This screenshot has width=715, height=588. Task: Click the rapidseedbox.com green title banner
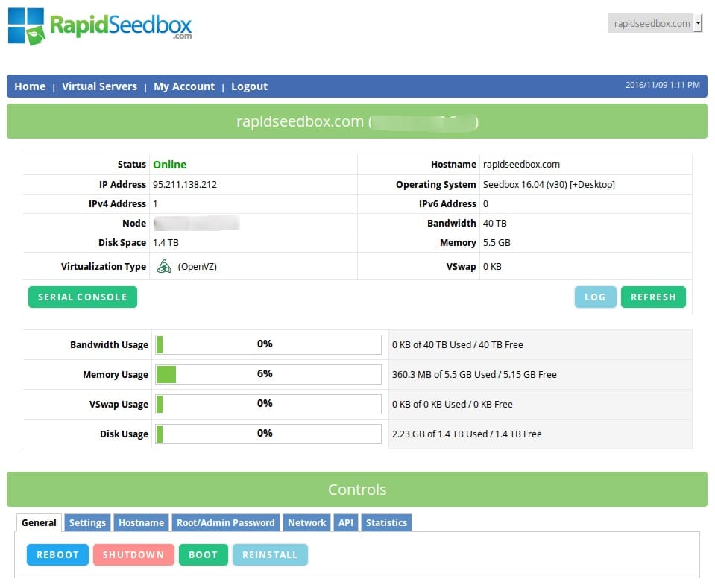[357, 121]
